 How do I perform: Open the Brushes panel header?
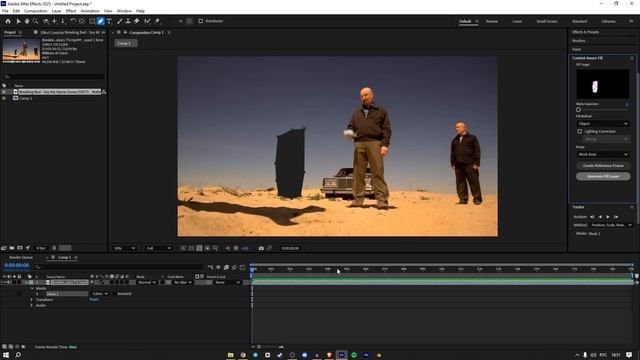(578, 41)
